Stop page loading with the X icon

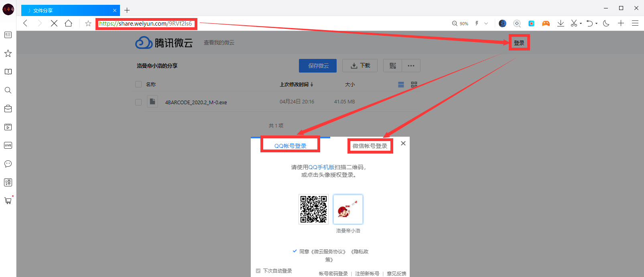54,23
